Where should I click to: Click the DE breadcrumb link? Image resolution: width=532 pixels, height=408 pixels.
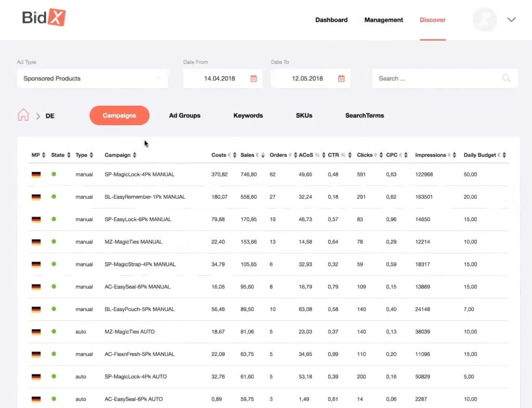50,116
